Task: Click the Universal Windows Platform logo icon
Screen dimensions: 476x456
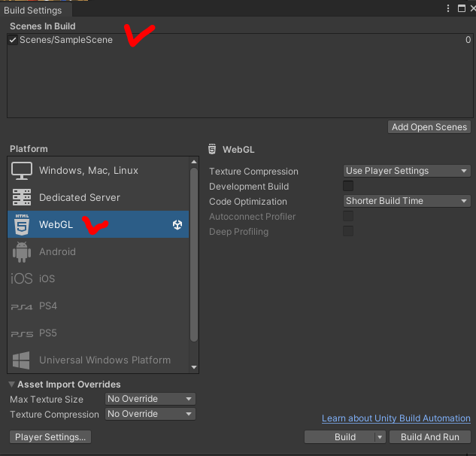Action: (21, 360)
